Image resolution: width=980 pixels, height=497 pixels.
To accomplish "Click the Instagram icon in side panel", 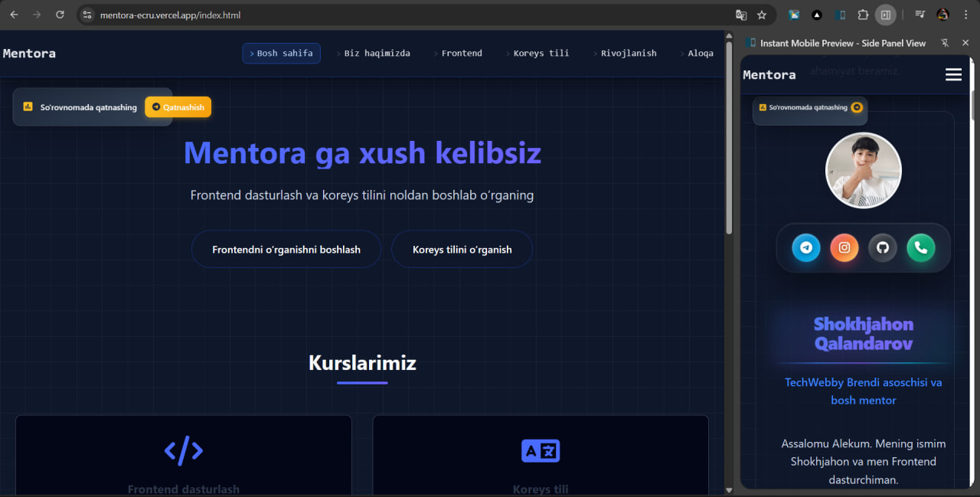I will 844,247.
